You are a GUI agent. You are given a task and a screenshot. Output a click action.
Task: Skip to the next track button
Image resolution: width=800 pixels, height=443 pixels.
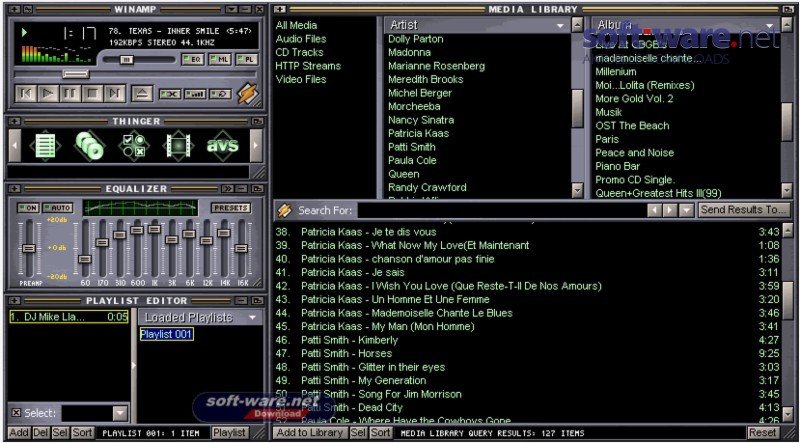pos(115,93)
